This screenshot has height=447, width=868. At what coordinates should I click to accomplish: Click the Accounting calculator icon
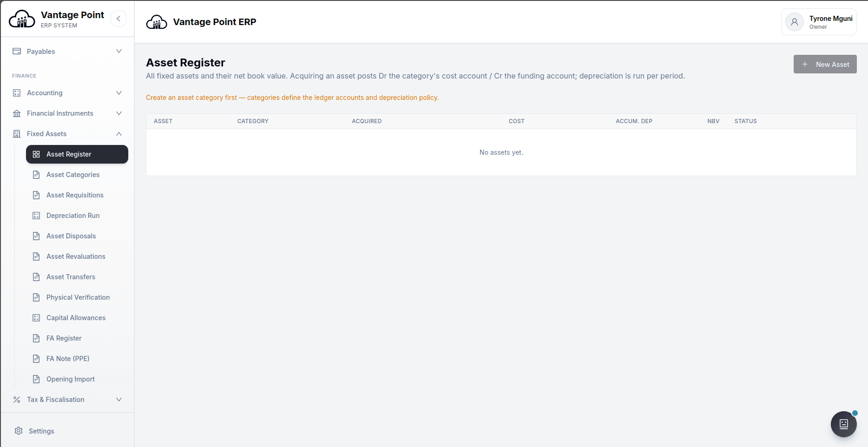click(x=17, y=93)
